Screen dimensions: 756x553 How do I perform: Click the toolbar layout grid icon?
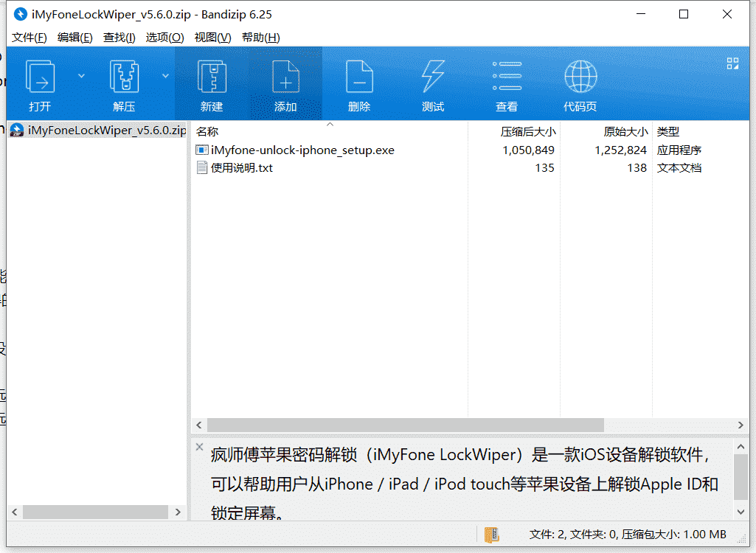point(733,63)
